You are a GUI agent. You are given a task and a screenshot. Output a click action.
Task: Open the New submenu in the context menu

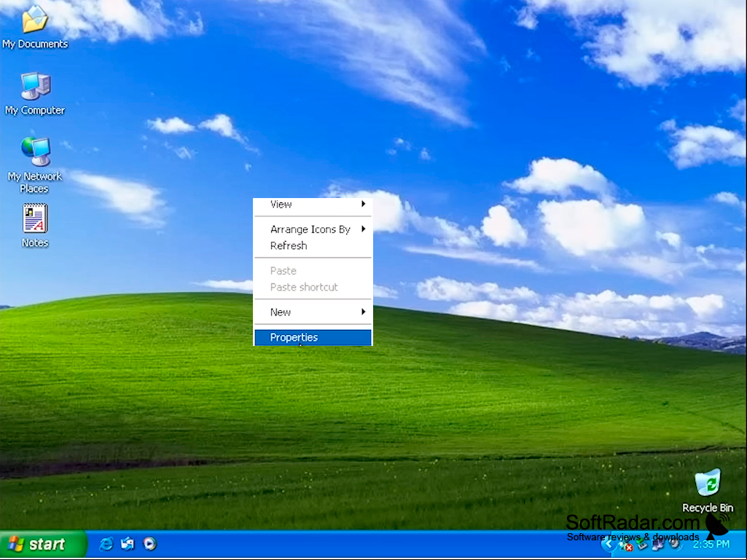coord(313,312)
